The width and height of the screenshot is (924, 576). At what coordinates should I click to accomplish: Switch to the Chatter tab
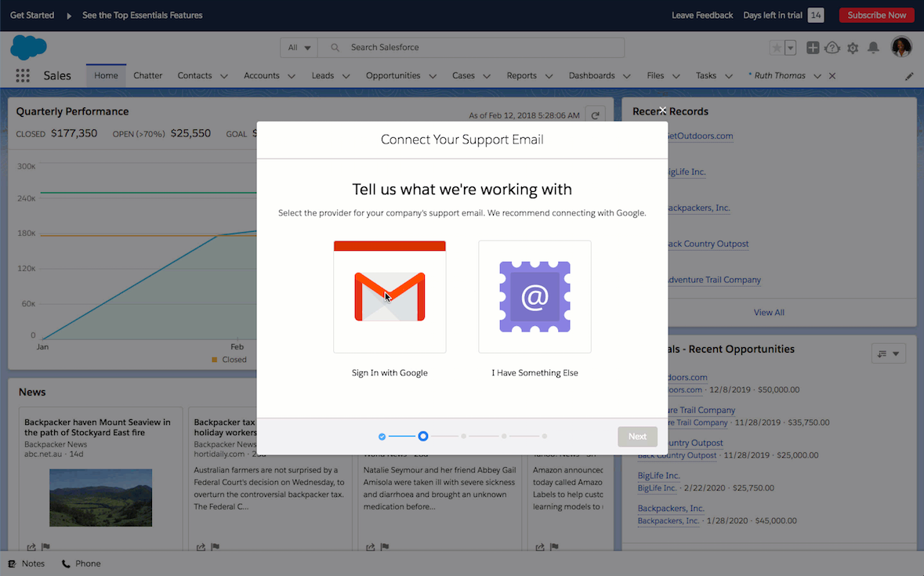(147, 76)
